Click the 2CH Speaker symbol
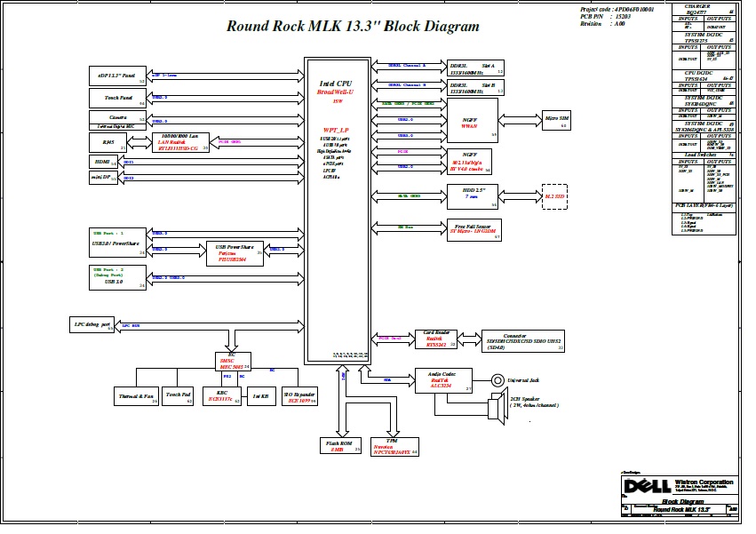The width and height of the screenshot is (756, 534). coord(492,409)
